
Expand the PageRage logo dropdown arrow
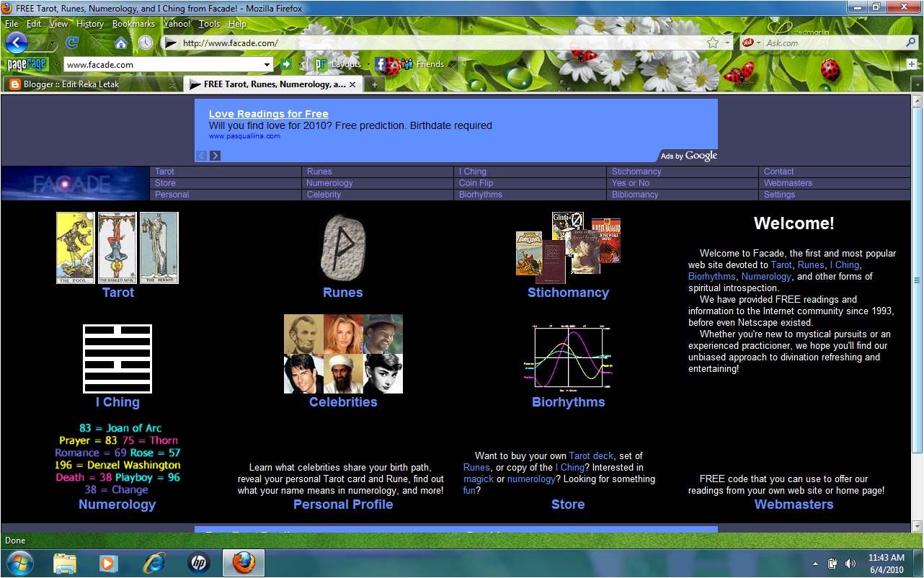[55, 65]
